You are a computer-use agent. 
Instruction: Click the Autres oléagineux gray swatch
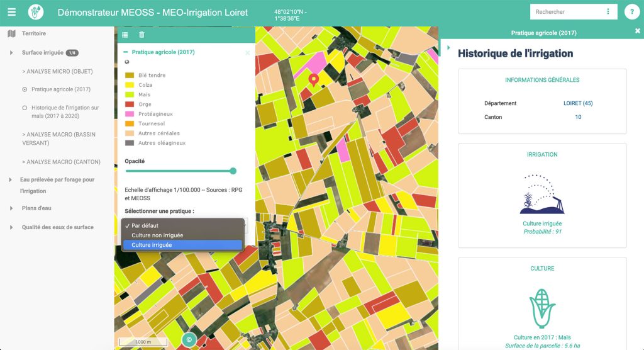pyautogui.click(x=130, y=143)
